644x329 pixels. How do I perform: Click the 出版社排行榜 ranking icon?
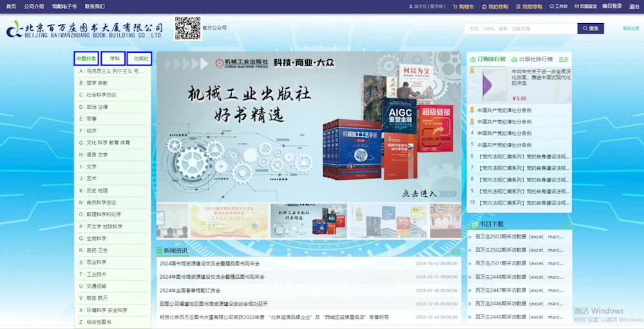coord(514,59)
